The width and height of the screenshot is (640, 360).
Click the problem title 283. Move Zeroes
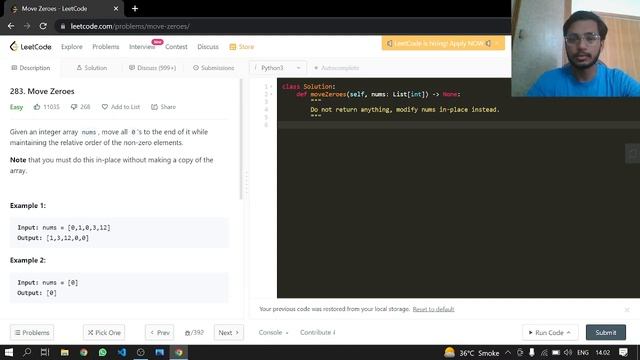[x=42, y=91]
